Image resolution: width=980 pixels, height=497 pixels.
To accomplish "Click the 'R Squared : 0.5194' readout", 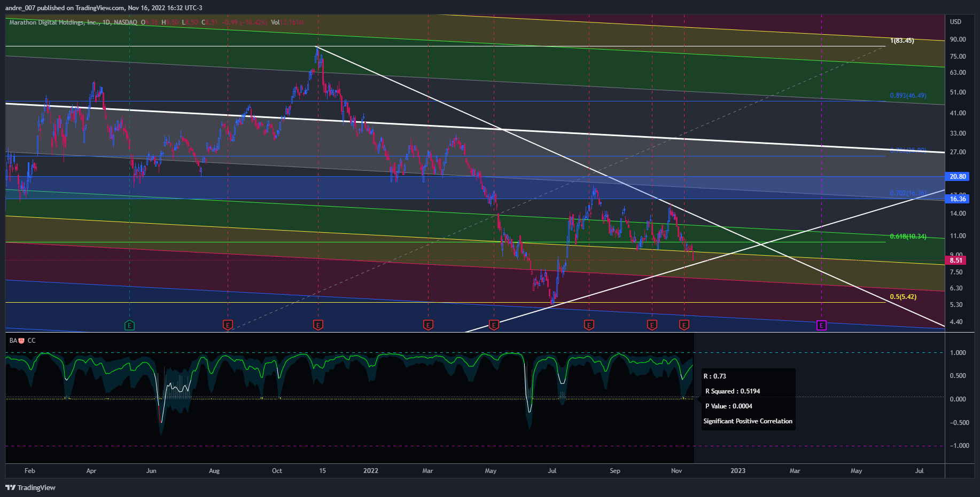I will click(733, 391).
